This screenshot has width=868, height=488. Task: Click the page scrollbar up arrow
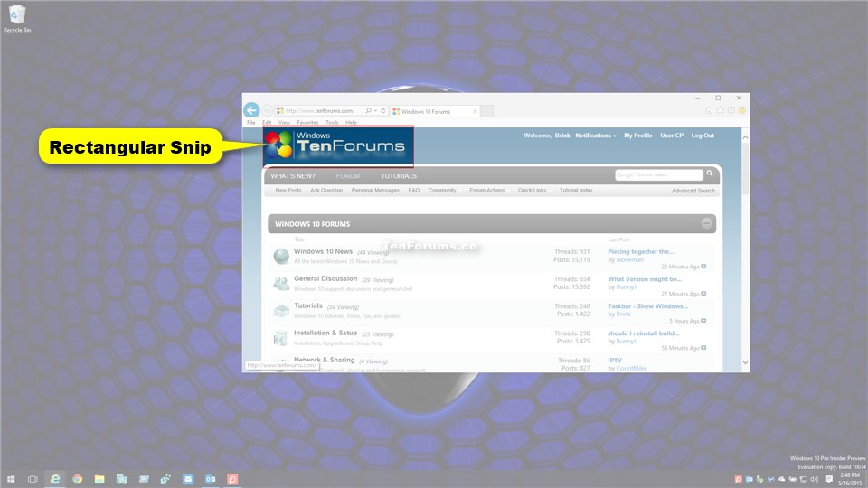[x=745, y=136]
